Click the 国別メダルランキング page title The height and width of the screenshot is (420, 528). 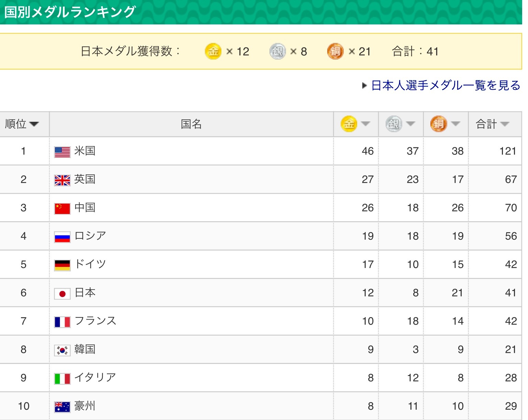[x=70, y=12]
